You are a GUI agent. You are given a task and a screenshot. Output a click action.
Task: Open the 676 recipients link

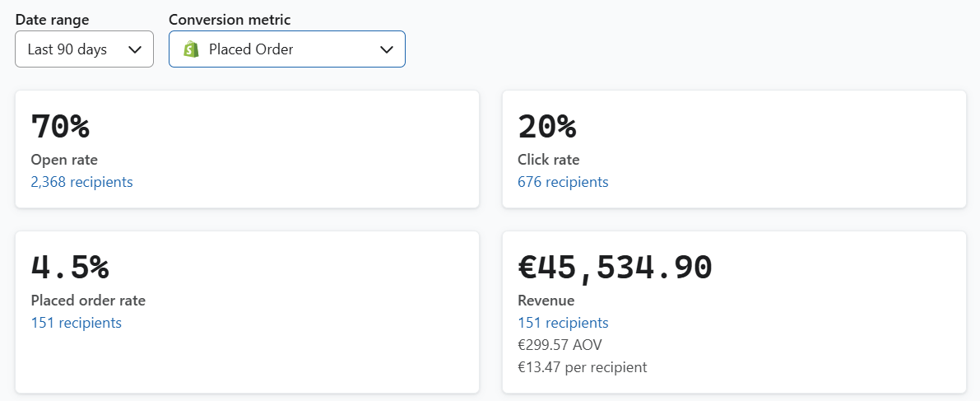click(x=563, y=182)
